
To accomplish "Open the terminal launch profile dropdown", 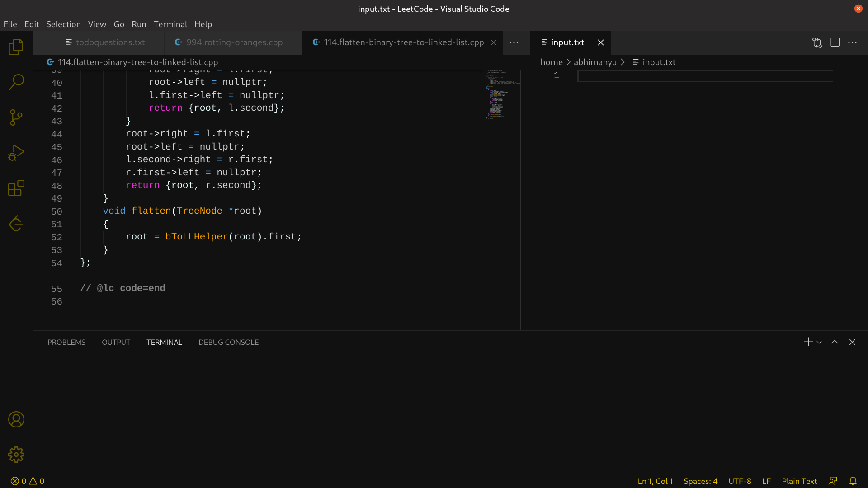I will 819,343.
